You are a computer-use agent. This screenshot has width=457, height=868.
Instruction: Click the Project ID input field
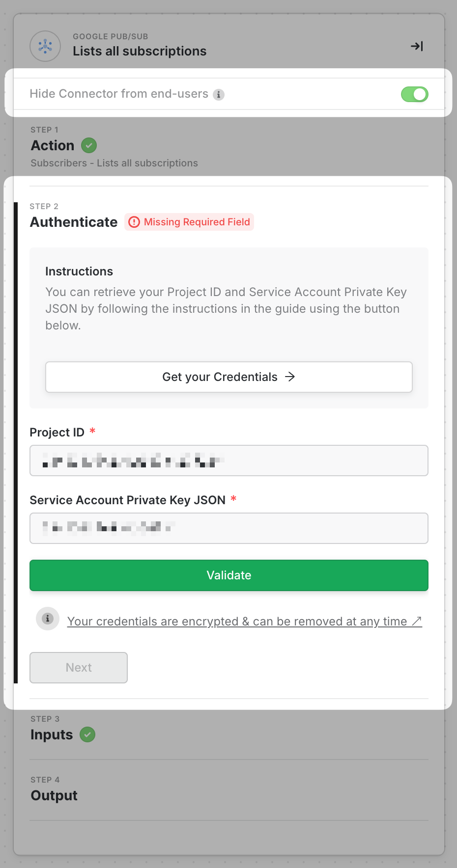click(x=228, y=461)
